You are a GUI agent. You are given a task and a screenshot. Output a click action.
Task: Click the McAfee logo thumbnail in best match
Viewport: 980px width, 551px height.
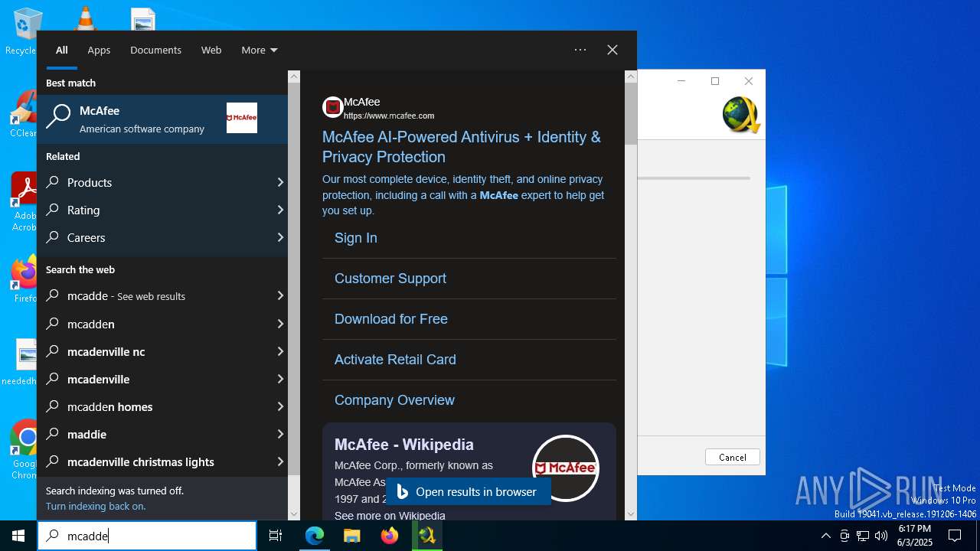click(x=242, y=118)
